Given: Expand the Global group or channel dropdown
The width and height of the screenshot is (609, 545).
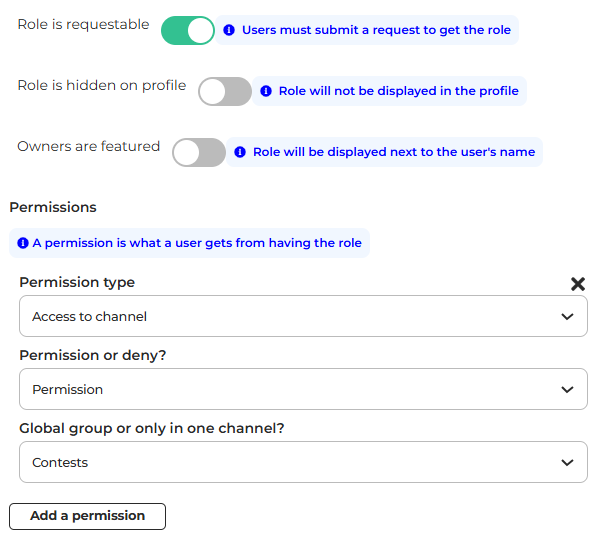Looking at the screenshot, I should tap(290, 463).
